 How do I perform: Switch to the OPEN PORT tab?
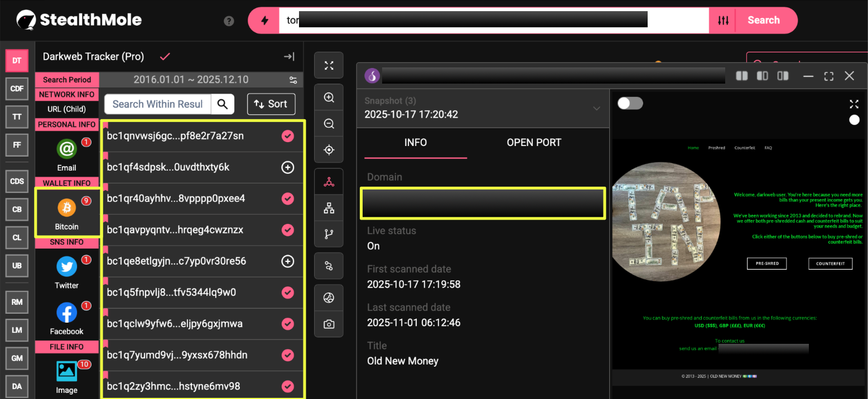click(x=533, y=143)
